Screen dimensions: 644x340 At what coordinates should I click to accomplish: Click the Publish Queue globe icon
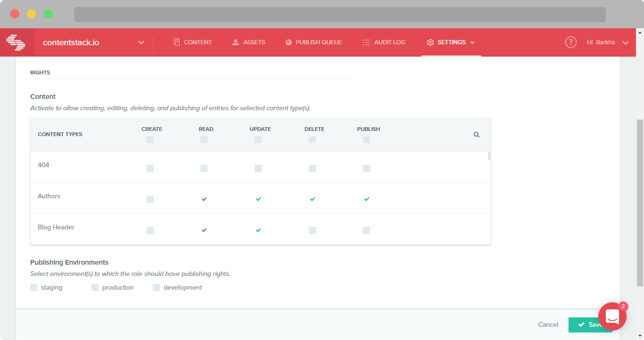click(x=289, y=42)
